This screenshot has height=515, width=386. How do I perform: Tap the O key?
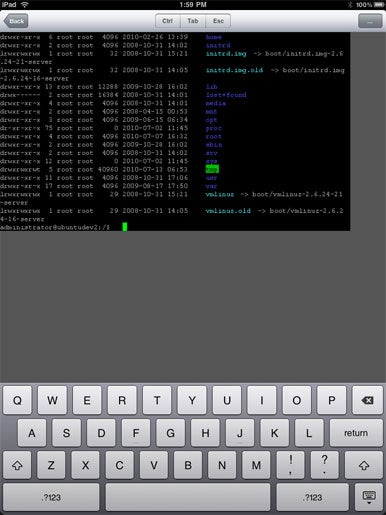click(297, 400)
